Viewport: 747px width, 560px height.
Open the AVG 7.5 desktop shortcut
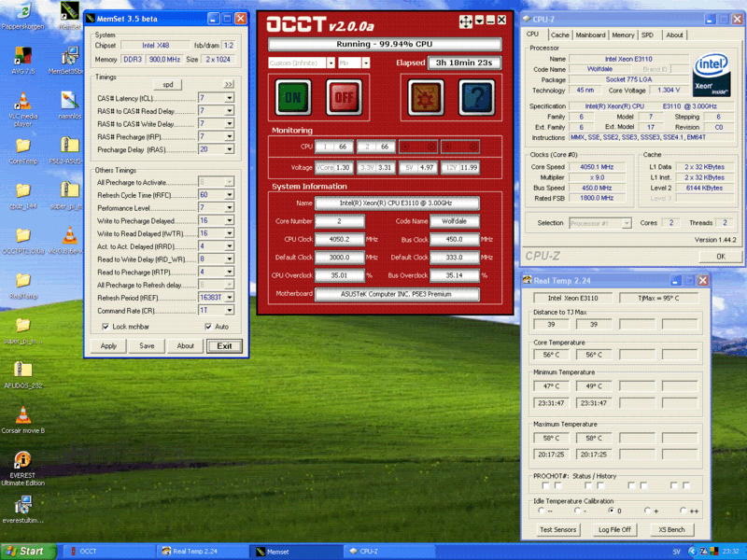coord(22,55)
